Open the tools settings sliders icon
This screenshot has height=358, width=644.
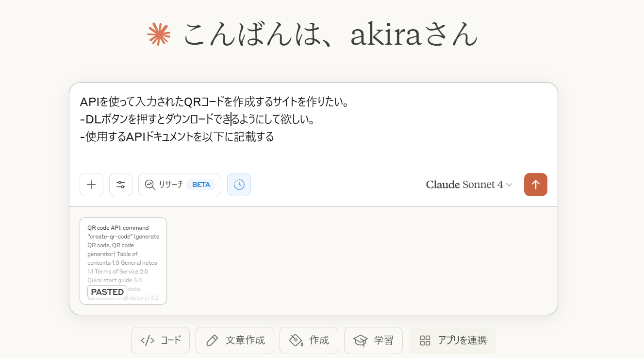pos(121,185)
